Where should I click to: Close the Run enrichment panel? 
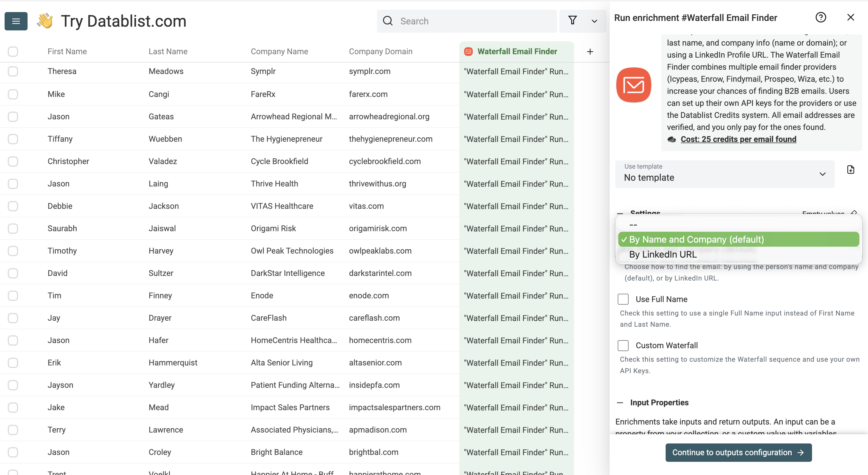pos(851,17)
